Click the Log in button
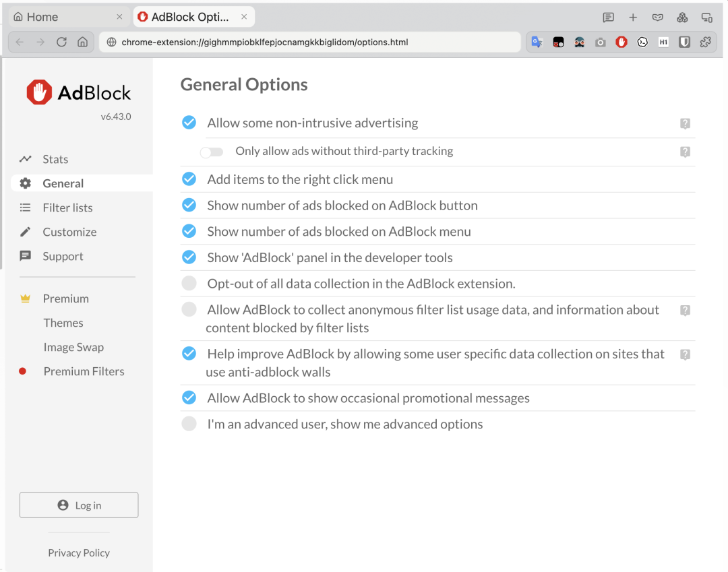This screenshot has height=572, width=728. (x=79, y=505)
